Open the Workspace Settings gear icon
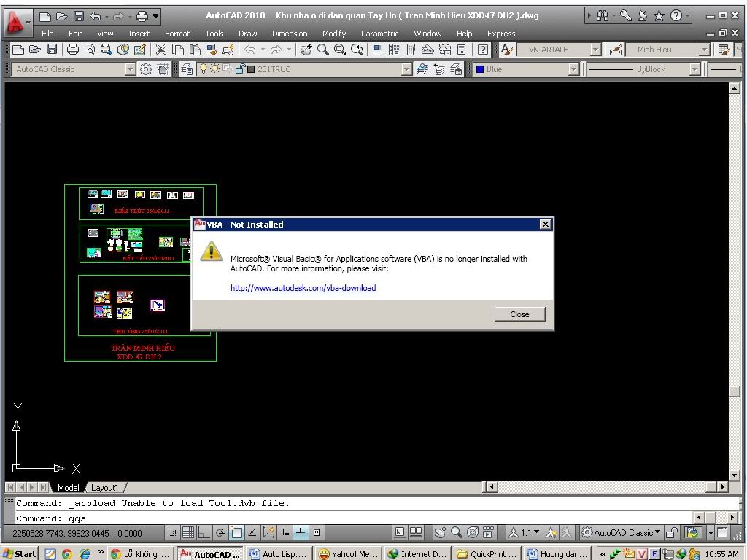Viewport: 747px width, 560px height. coord(146,69)
